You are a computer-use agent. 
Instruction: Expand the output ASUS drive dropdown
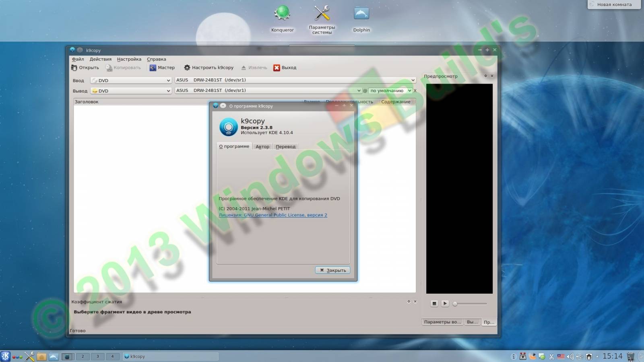(268, 90)
